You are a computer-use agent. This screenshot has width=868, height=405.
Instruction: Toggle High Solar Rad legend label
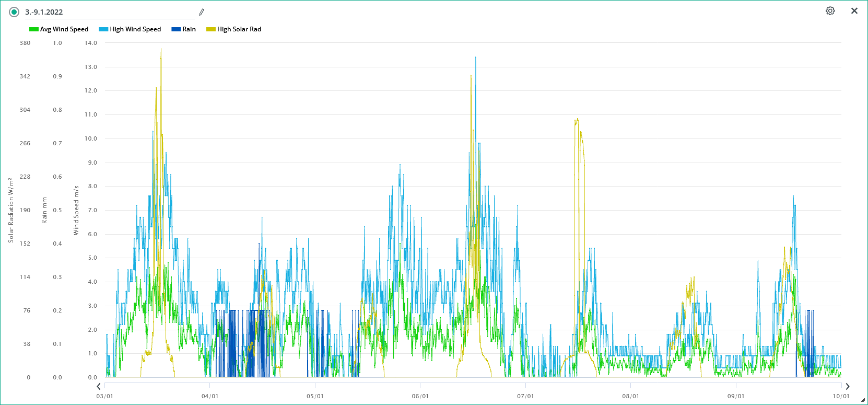(239, 29)
